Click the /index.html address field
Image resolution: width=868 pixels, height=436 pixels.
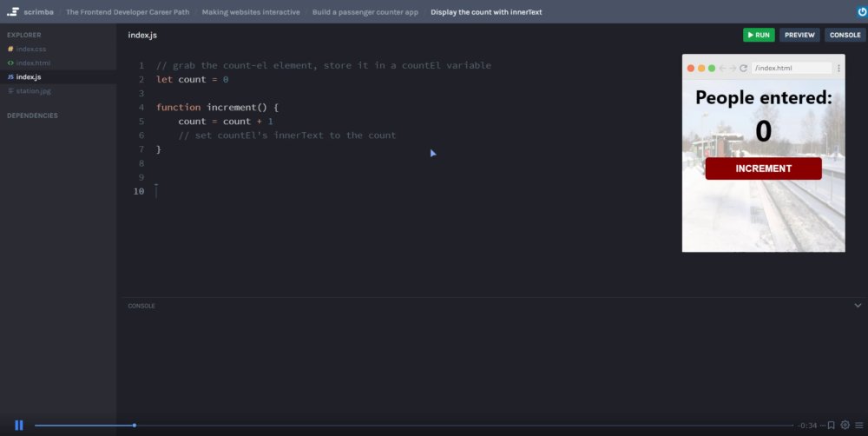pos(792,68)
